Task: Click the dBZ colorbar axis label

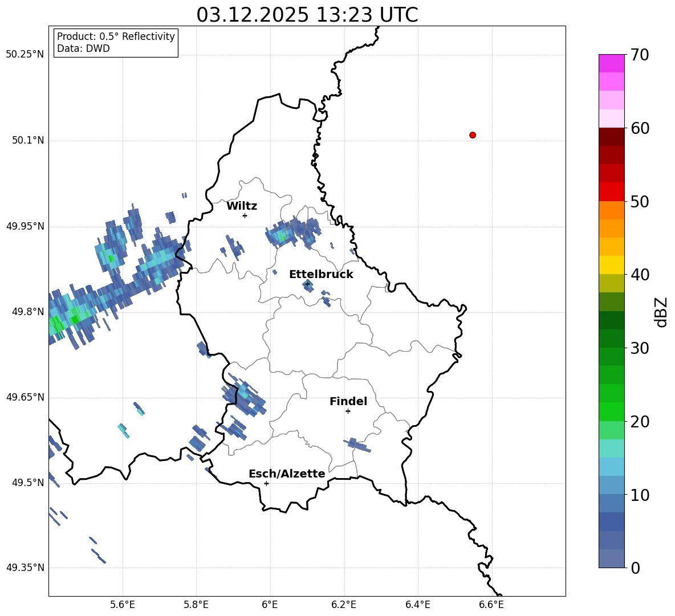Action: pyautogui.click(x=662, y=312)
